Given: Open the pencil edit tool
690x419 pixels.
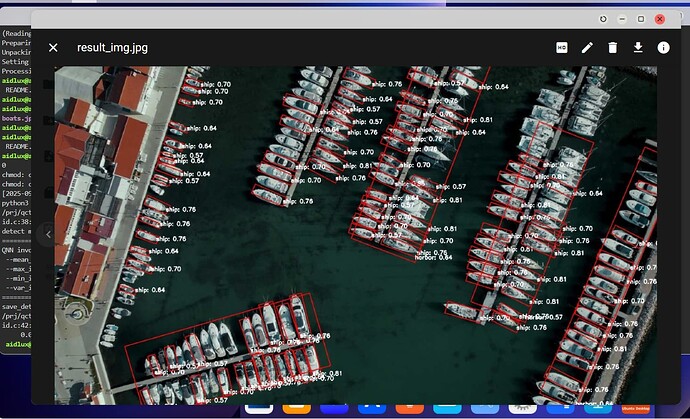Looking at the screenshot, I should (587, 47).
